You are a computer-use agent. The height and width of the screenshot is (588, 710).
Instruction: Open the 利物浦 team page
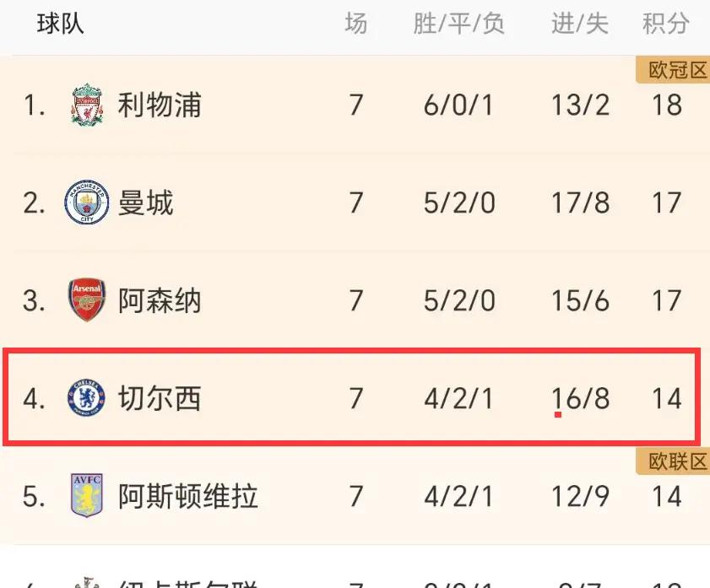[x=160, y=105]
